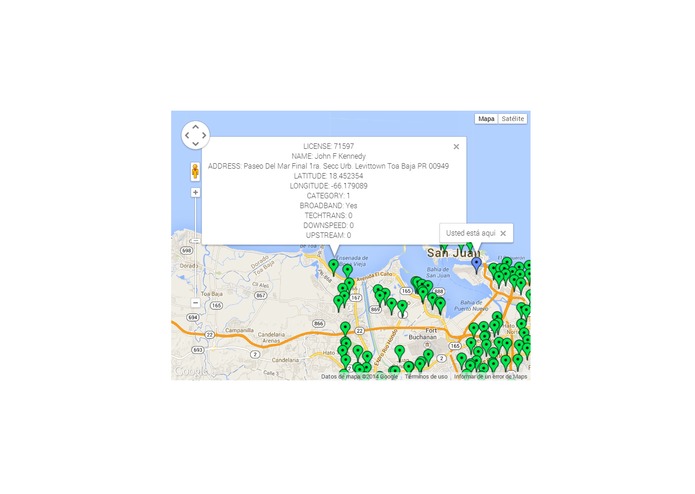
Task: Switch to Mapa view
Action: 486,119
